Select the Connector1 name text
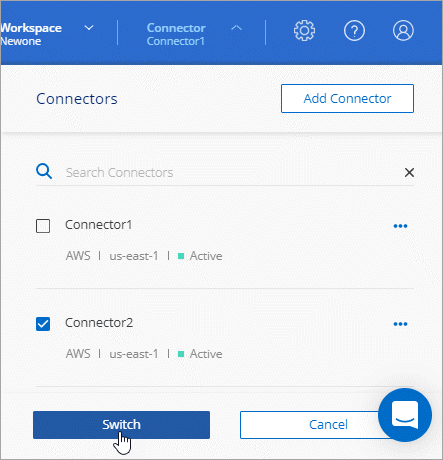The image size is (443, 460). [x=99, y=225]
